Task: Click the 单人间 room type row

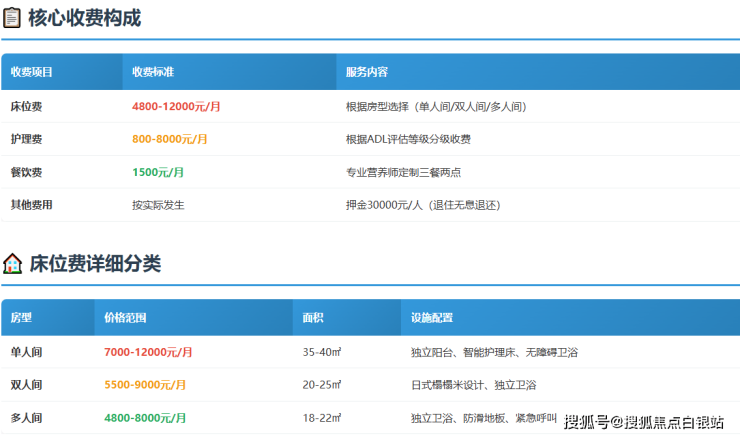Action: tap(26, 352)
